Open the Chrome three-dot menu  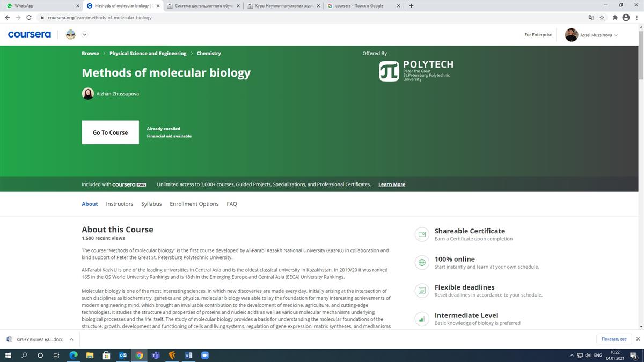click(x=636, y=17)
